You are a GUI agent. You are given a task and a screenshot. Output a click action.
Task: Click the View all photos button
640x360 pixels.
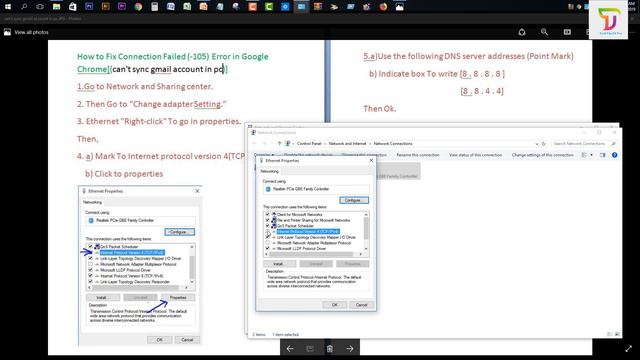pyautogui.click(x=26, y=32)
